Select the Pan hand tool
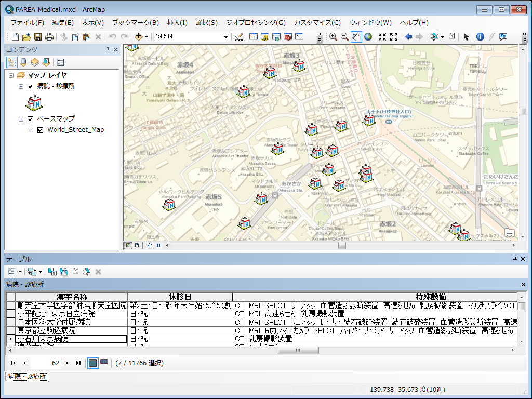The image size is (532, 399). point(356,37)
